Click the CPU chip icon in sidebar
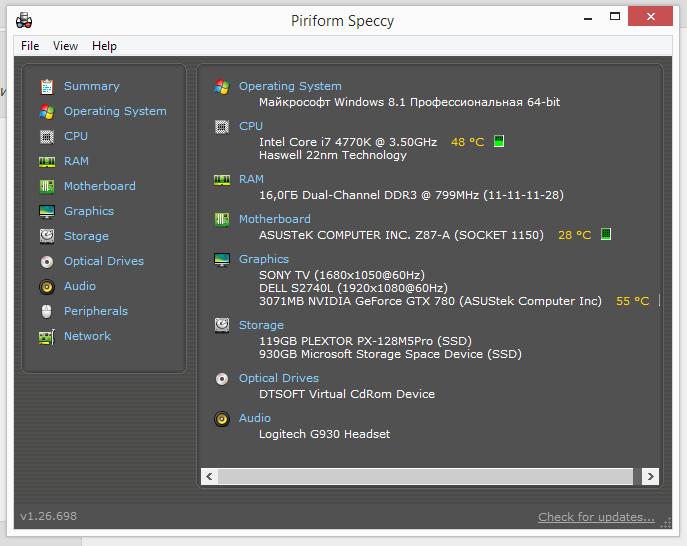 pos(47,137)
